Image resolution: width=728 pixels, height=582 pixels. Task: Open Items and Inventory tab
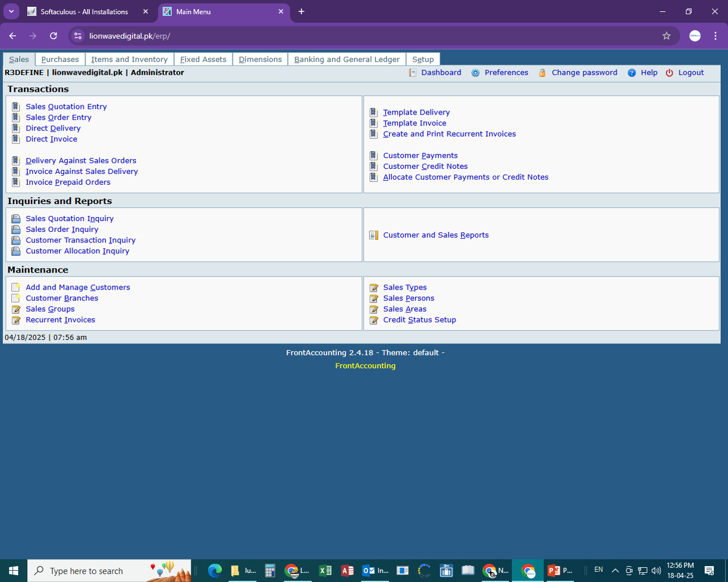tap(129, 59)
